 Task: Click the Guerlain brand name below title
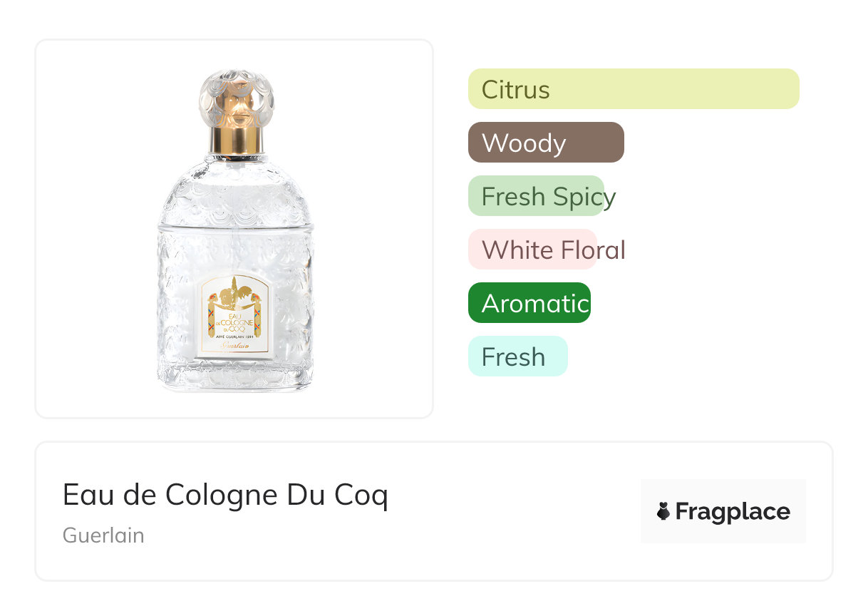tap(103, 535)
